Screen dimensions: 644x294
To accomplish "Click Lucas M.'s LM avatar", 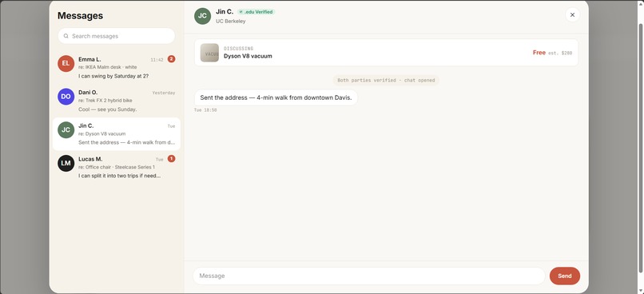I will pos(66,163).
